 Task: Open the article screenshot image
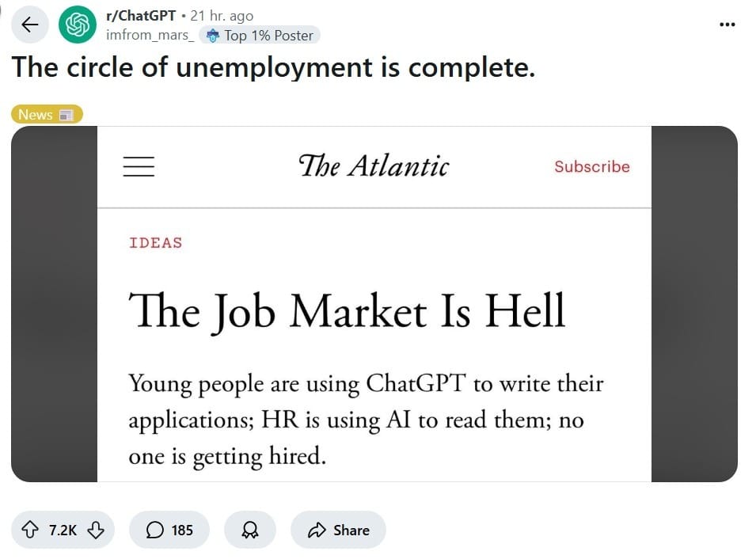[374, 304]
